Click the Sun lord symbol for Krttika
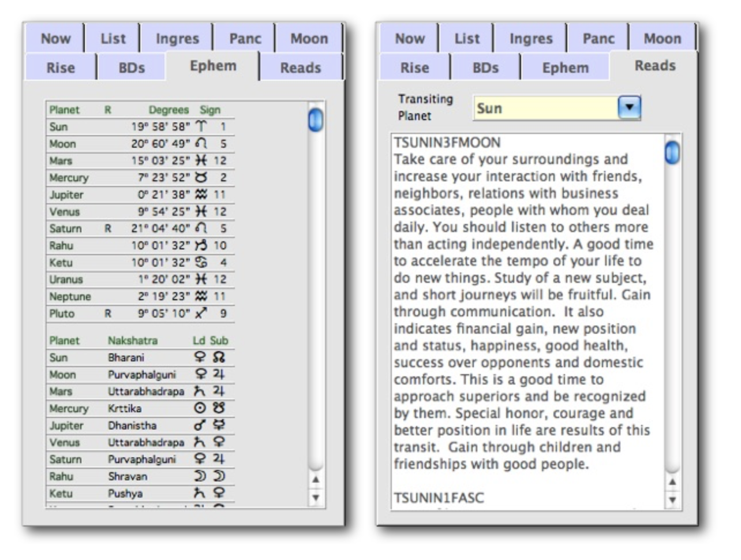This screenshot has width=741, height=560. 200,408
